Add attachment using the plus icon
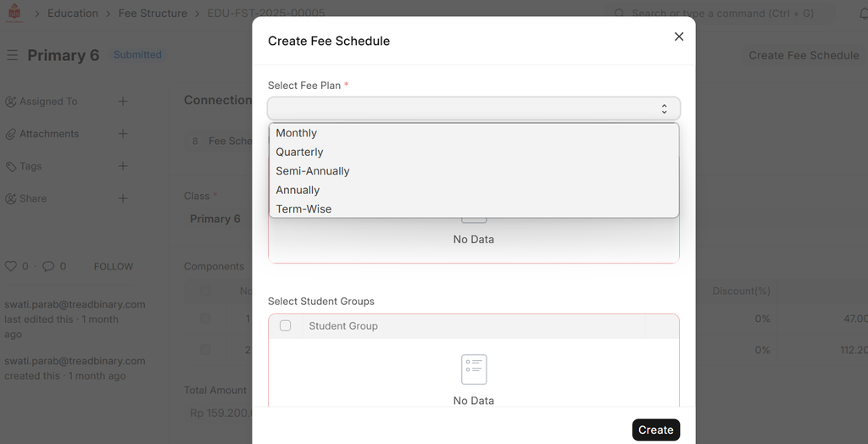Screen dimensions: 868x444 pos(123,134)
